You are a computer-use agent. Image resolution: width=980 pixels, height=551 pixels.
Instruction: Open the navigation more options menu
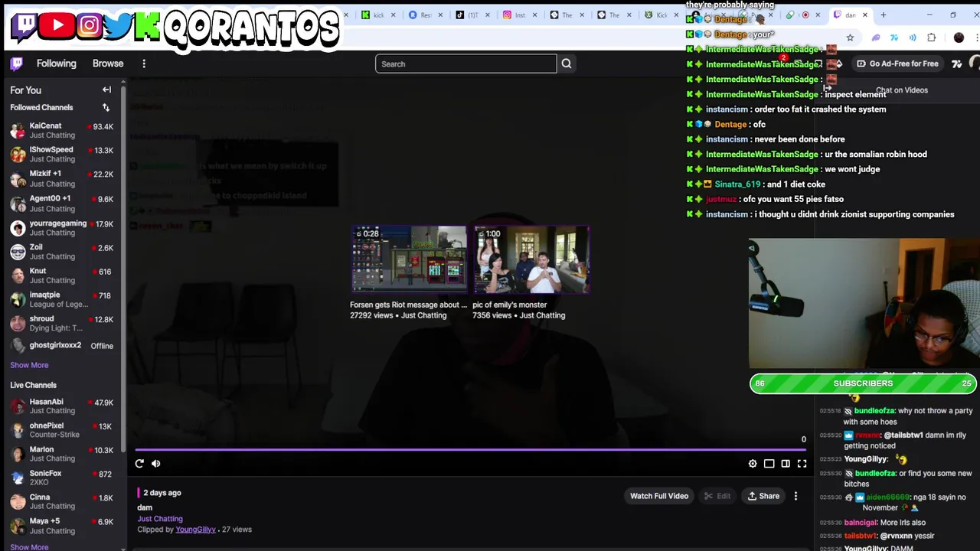[x=144, y=64]
